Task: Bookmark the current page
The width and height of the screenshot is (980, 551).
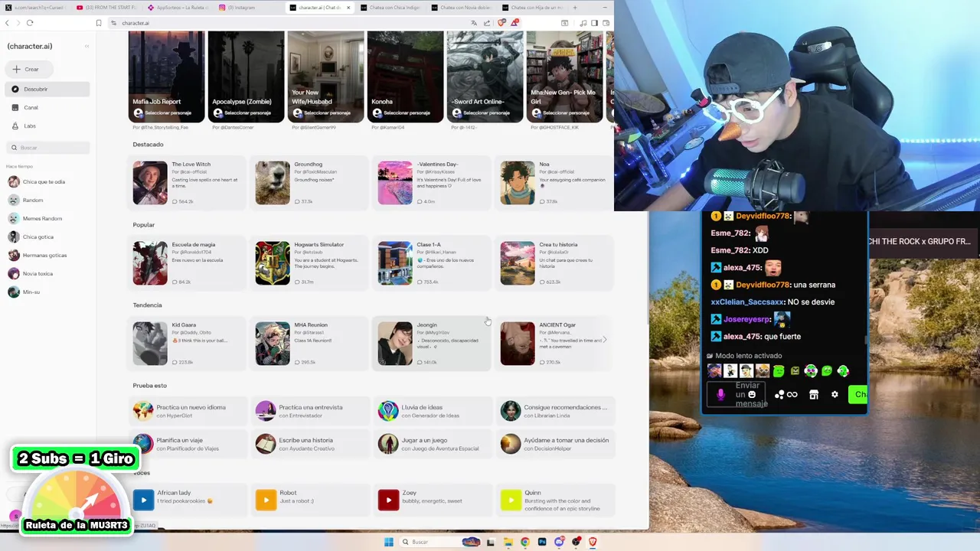Action: pyautogui.click(x=99, y=23)
